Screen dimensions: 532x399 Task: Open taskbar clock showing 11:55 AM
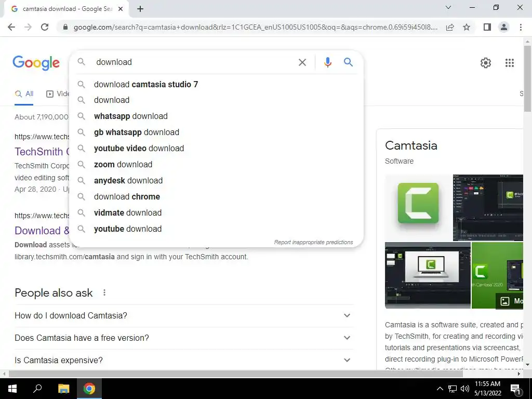point(487,389)
